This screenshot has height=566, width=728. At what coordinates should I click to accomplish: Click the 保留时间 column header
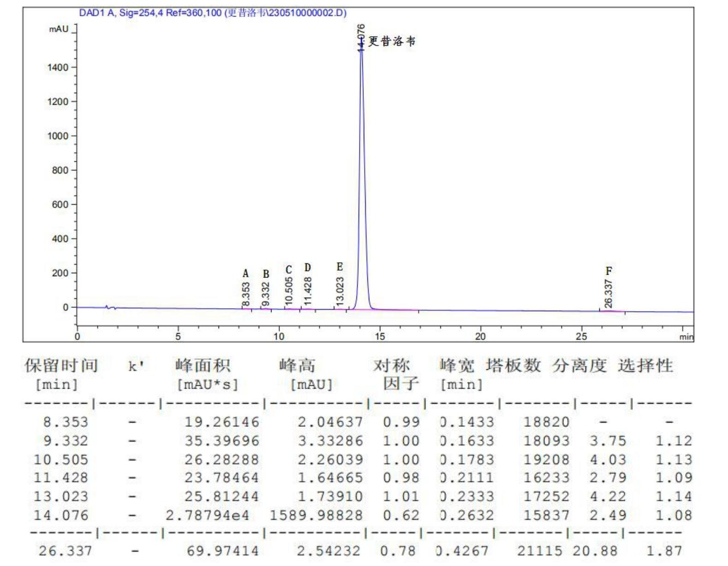pyautogui.click(x=61, y=366)
